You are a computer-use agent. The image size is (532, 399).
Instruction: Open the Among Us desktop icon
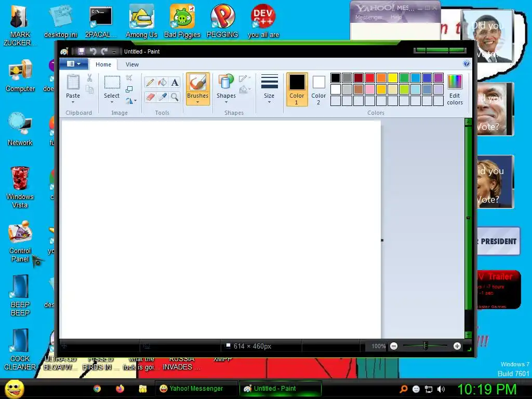point(141,22)
